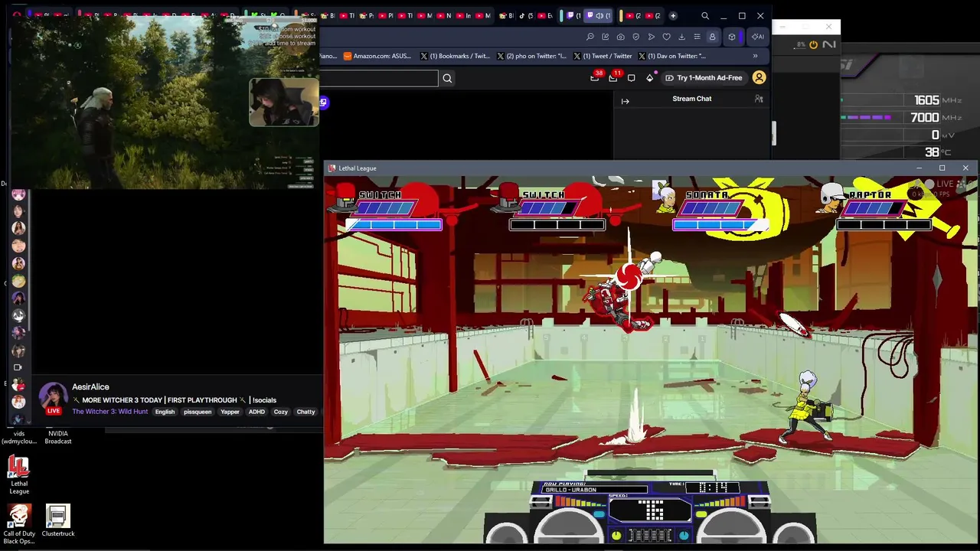Viewport: 980px width, 551px height.
Task: Open The Witcher 3: Wild Hunt category link
Action: click(109, 412)
